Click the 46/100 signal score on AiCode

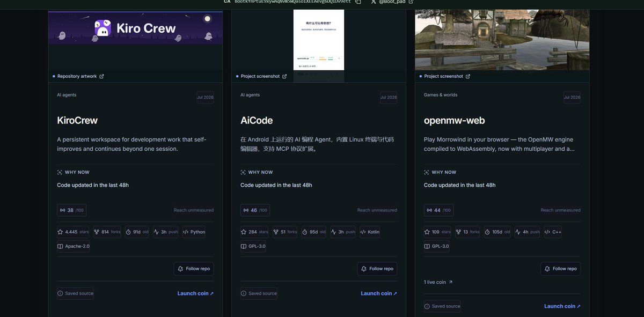pyautogui.click(x=255, y=210)
